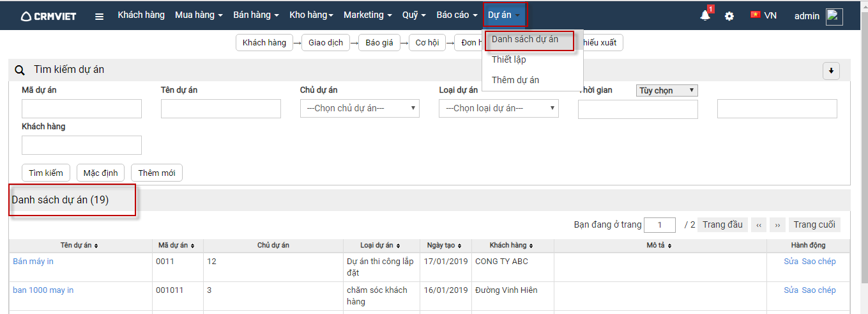Click the Thêm mới button

click(x=156, y=173)
